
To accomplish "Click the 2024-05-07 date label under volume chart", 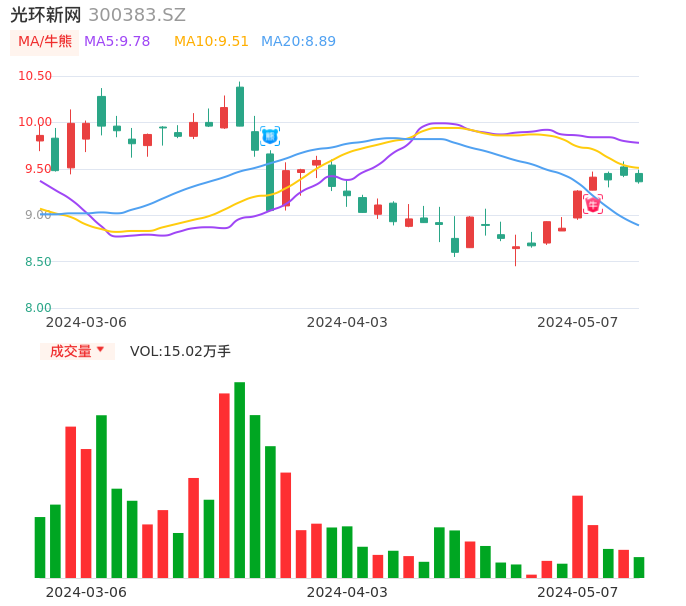I will (x=578, y=592).
